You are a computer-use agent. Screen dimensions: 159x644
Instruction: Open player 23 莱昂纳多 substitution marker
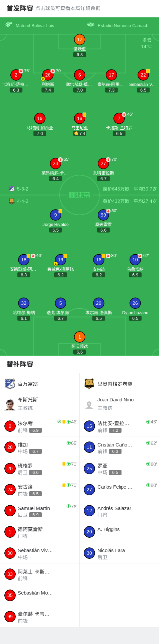click(61, 160)
